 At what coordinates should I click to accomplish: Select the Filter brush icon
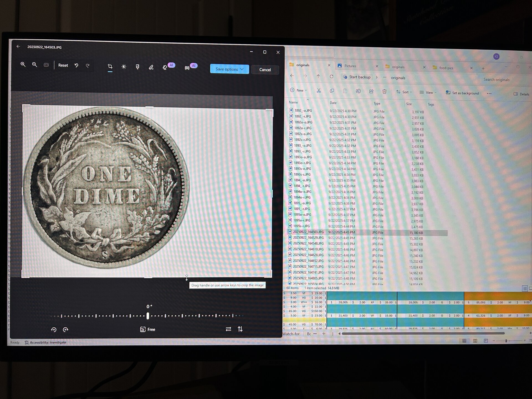(x=137, y=67)
